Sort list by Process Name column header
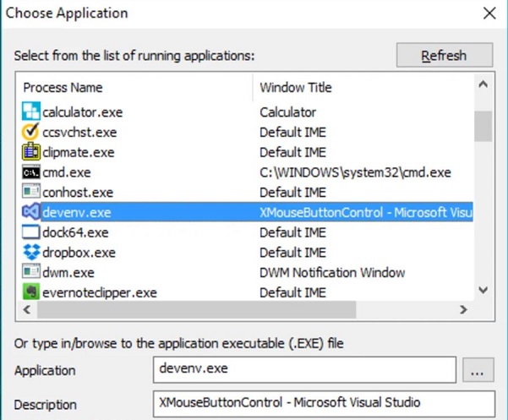508x420 pixels. 134,87
